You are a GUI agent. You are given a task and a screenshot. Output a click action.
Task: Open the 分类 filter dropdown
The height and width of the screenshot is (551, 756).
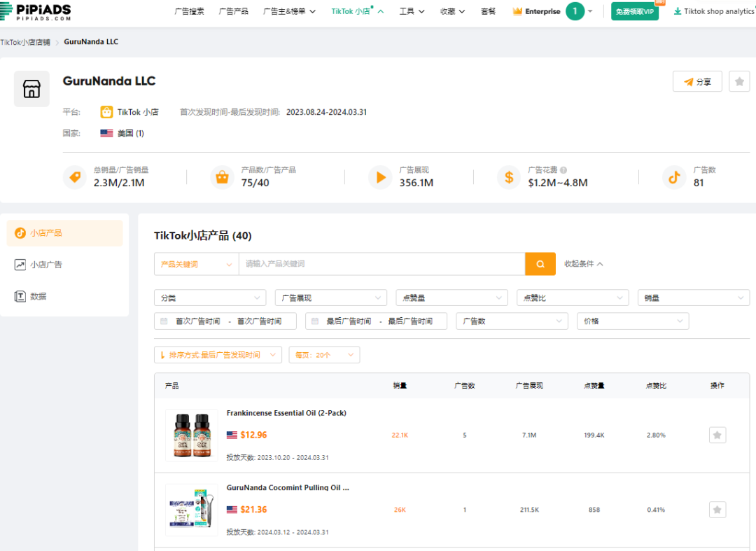pyautogui.click(x=210, y=298)
